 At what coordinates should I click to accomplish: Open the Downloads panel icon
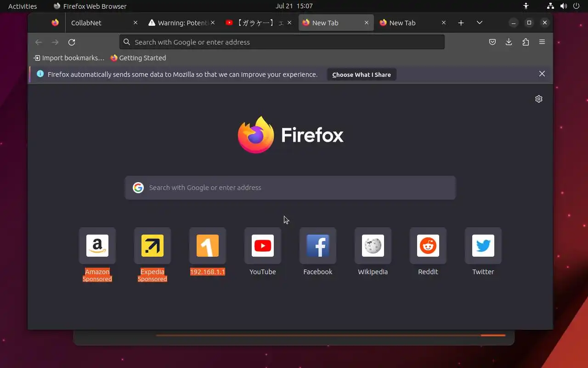(x=509, y=42)
